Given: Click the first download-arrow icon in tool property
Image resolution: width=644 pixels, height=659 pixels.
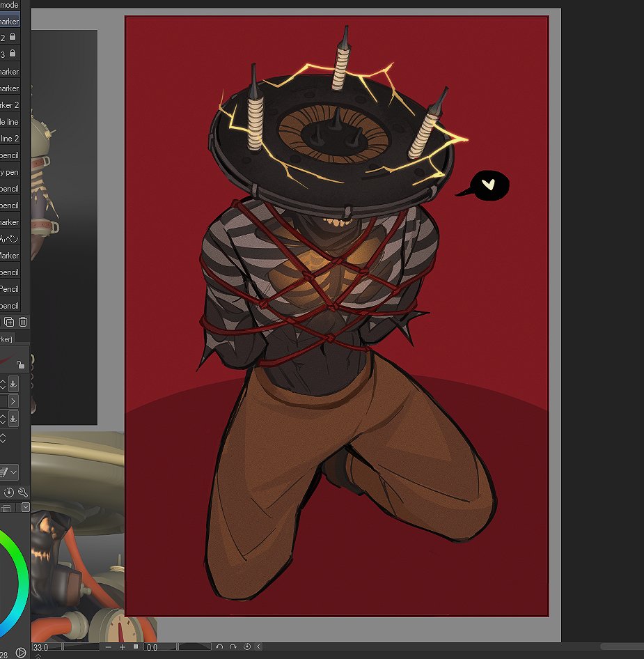Looking at the screenshot, I should tap(13, 384).
